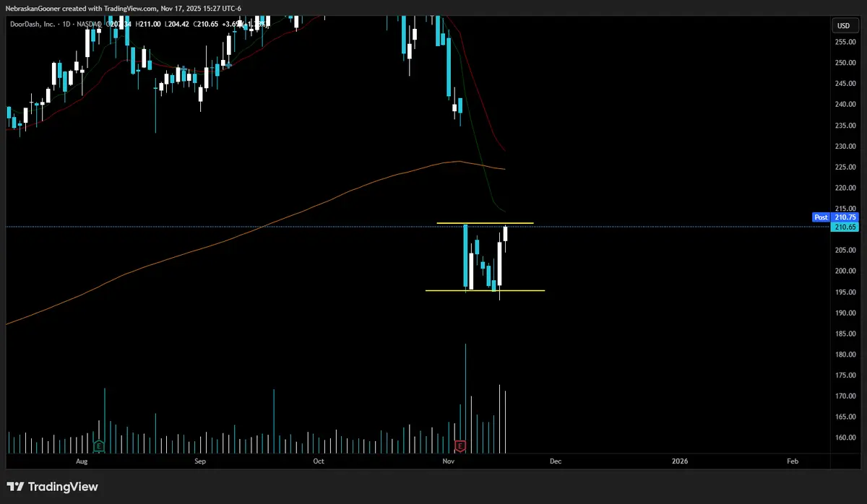Click the tallest November volume bar
This screenshot has width=867, height=504.
[465, 397]
